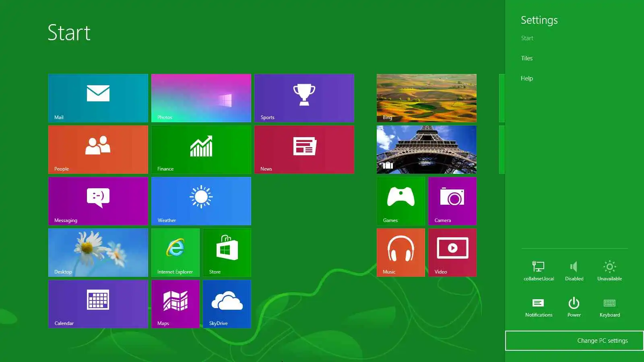Open the Store tile
The width and height of the screenshot is (644, 362).
tap(227, 253)
